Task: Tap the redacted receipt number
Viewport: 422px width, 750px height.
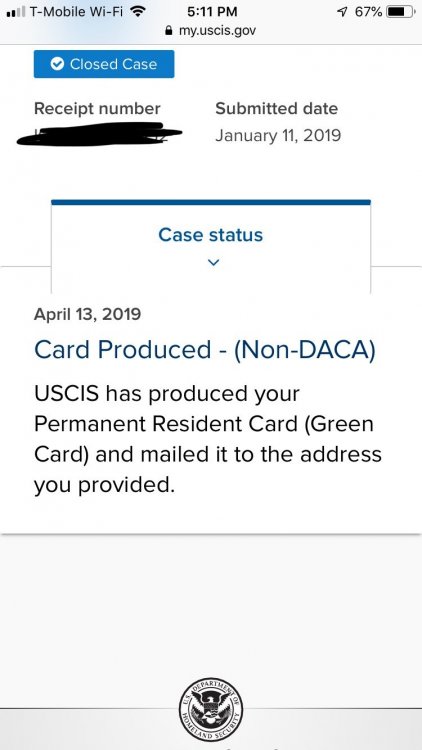Action: (99, 134)
